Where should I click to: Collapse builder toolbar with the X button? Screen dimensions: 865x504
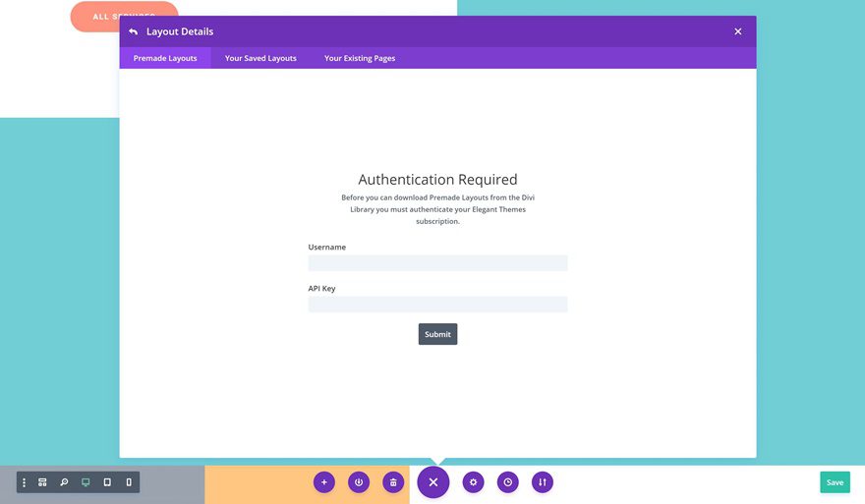click(x=433, y=482)
